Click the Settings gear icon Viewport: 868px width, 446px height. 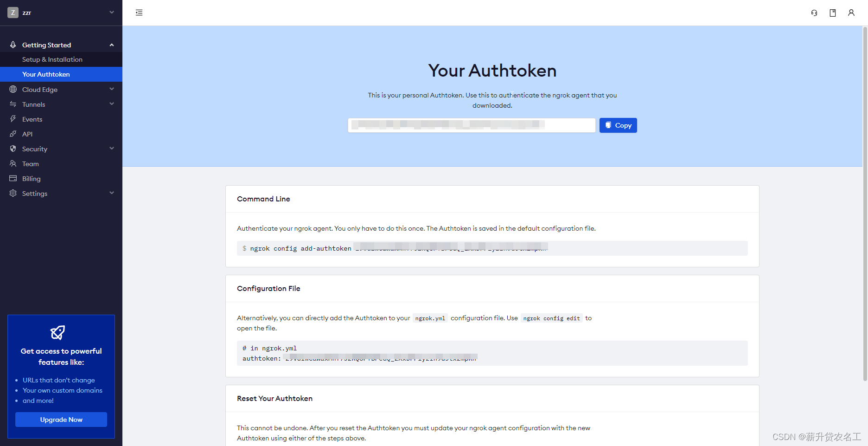13,193
